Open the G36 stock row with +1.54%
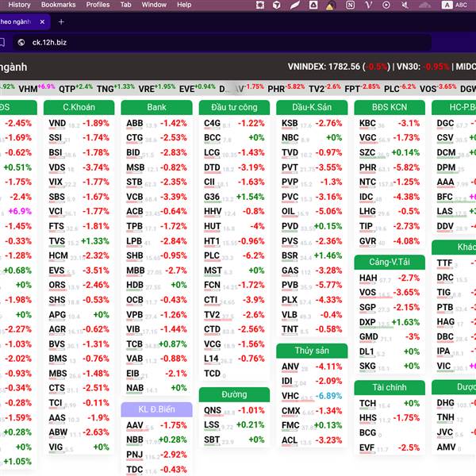Image resolution: width=476 pixels, height=476 pixels. click(x=234, y=197)
